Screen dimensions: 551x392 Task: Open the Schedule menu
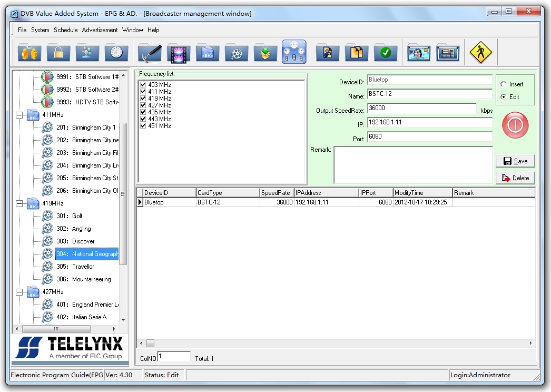click(x=66, y=30)
